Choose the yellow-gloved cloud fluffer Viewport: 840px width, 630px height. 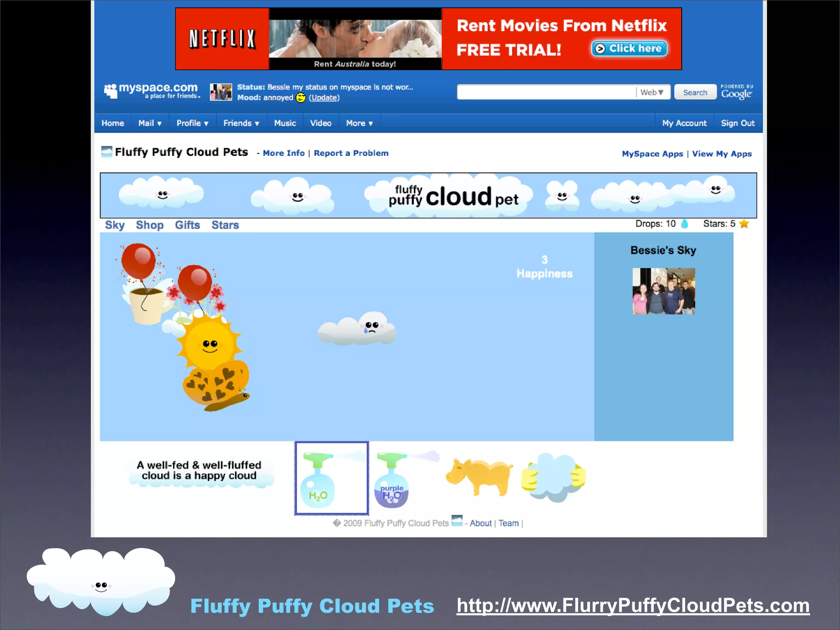tap(553, 477)
